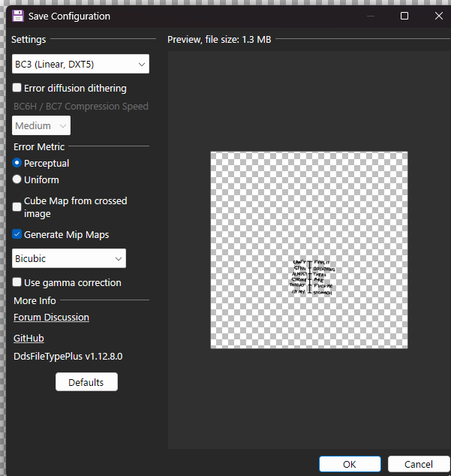The height and width of the screenshot is (476, 451).
Task: Click the Preview, file size: 1.3 MB label
Action: coord(219,40)
